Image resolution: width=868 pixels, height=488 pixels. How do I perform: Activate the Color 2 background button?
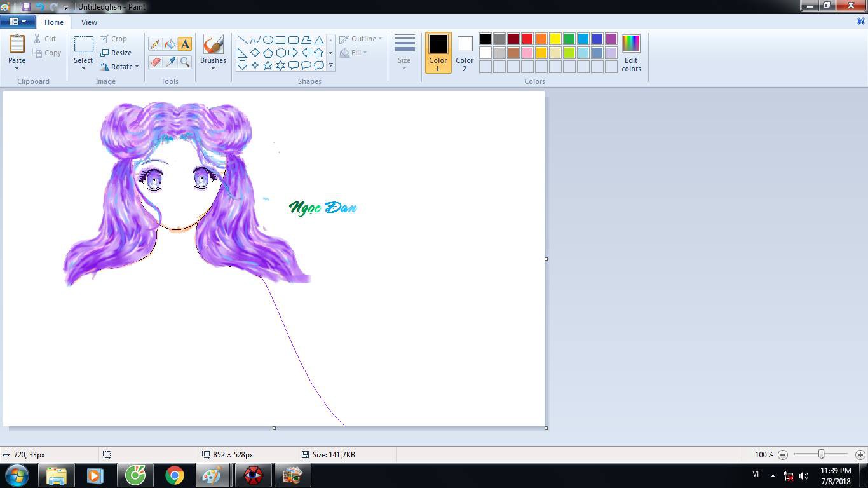point(465,53)
